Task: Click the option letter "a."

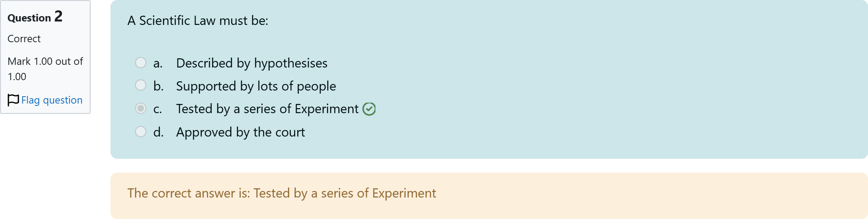Action: 158,63
